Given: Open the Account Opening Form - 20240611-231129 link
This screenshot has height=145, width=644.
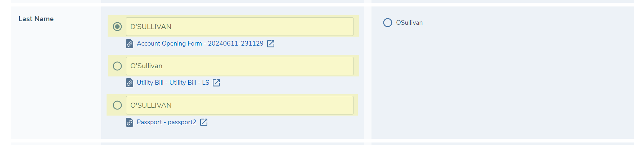Looking at the screenshot, I should (x=200, y=43).
